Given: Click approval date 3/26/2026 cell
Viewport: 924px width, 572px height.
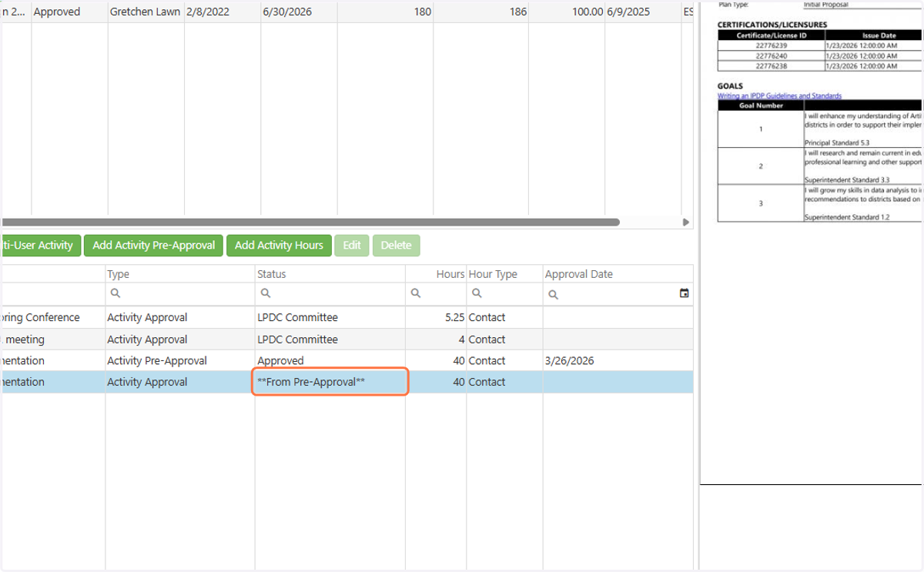Looking at the screenshot, I should coord(618,360).
